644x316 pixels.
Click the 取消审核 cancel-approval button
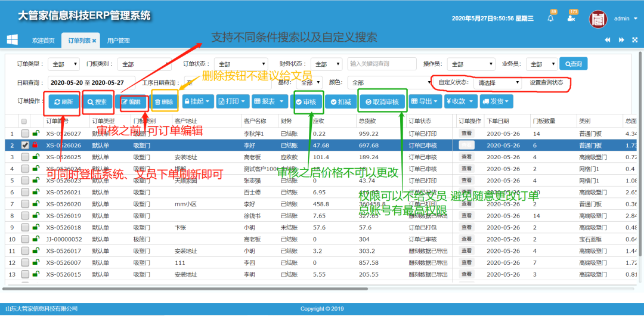(x=382, y=102)
